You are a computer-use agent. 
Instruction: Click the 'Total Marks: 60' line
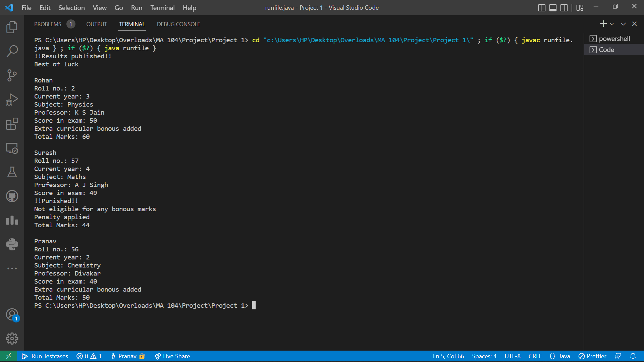[62, 136]
